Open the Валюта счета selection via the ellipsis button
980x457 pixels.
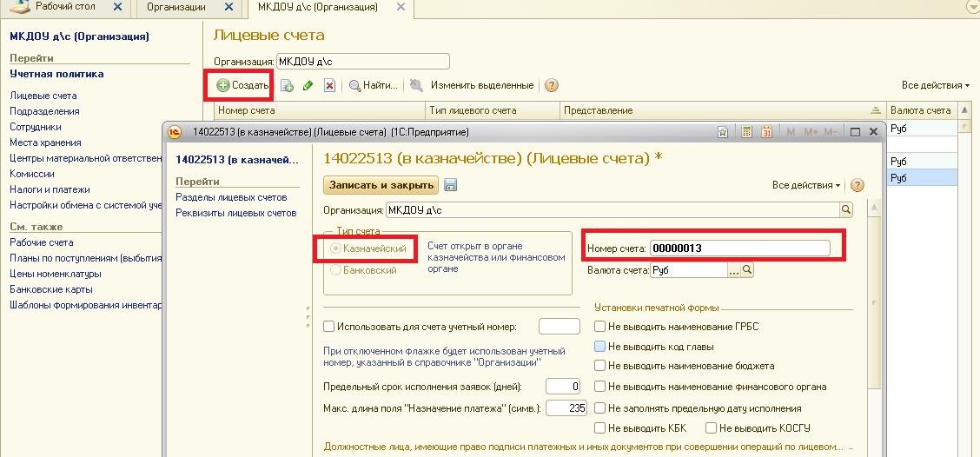tap(734, 270)
